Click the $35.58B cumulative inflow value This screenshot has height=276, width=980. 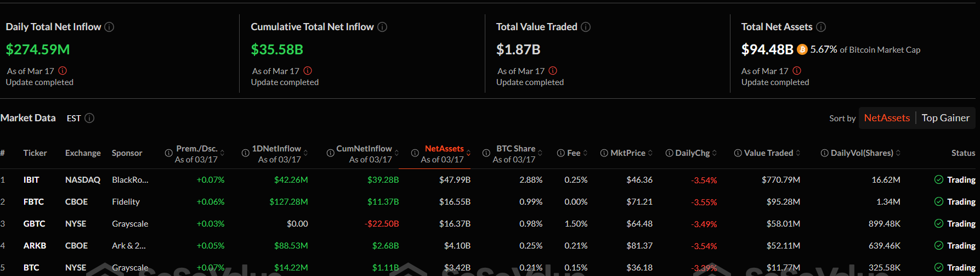(277, 49)
